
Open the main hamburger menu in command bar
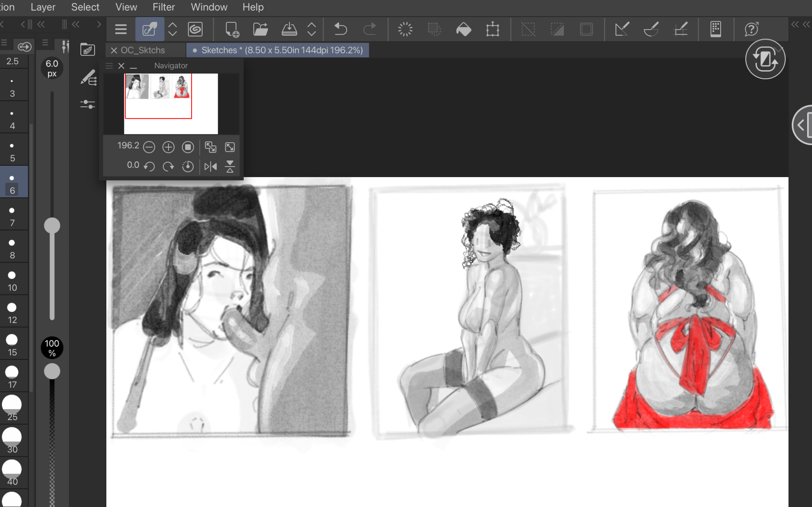121,29
